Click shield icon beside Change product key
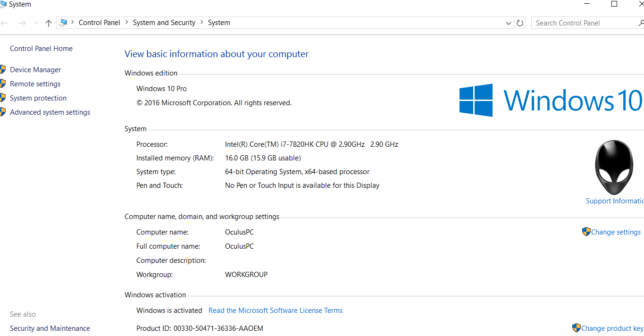 [x=576, y=328]
